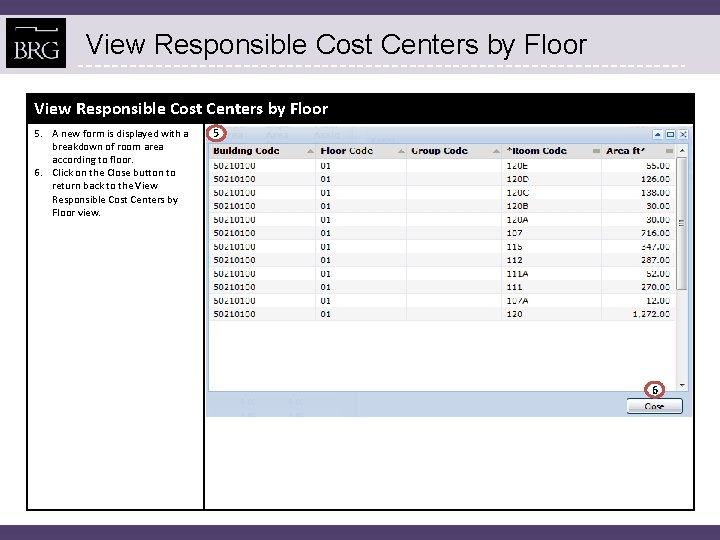
Task: Click the area value 52.00
Action: (x=658, y=274)
